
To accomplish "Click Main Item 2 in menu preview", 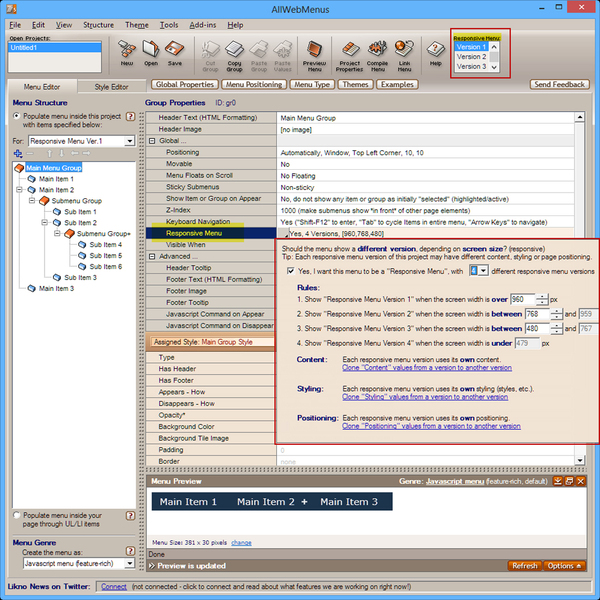I will click(x=266, y=502).
